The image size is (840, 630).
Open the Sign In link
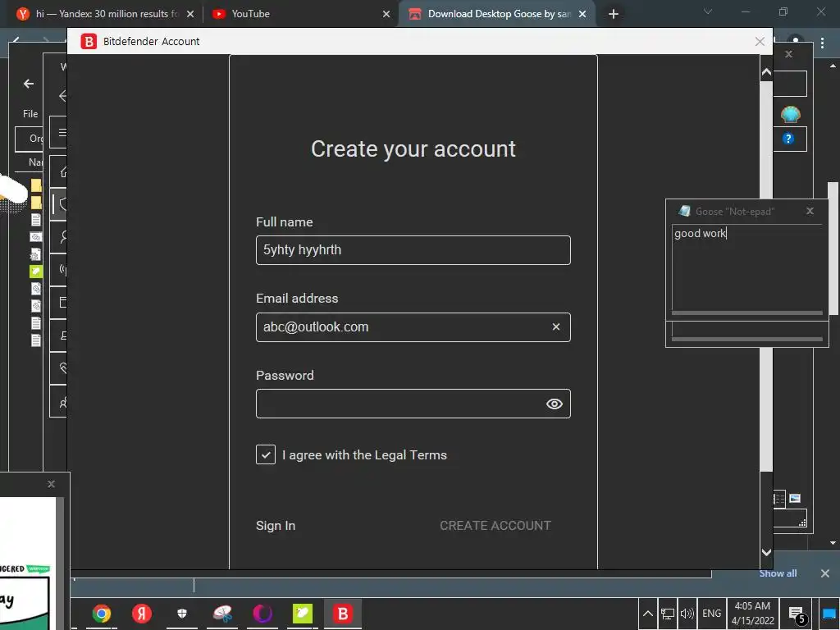pyautogui.click(x=276, y=526)
